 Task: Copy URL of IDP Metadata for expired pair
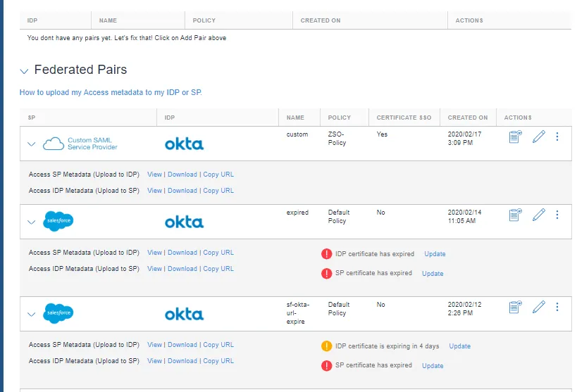pyautogui.click(x=218, y=269)
